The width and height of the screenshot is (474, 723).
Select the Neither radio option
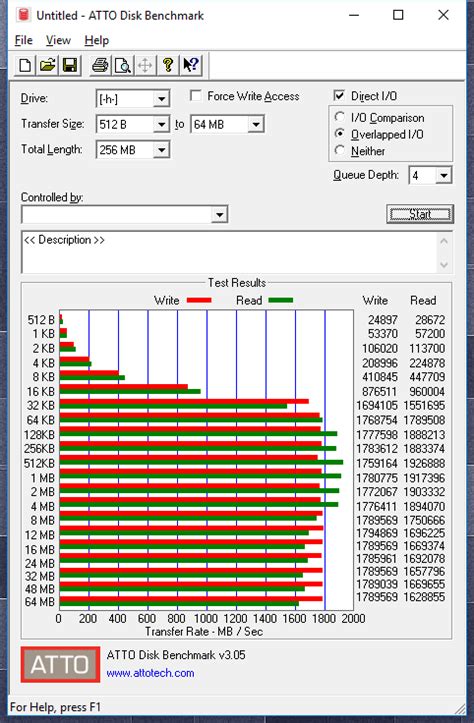[340, 150]
